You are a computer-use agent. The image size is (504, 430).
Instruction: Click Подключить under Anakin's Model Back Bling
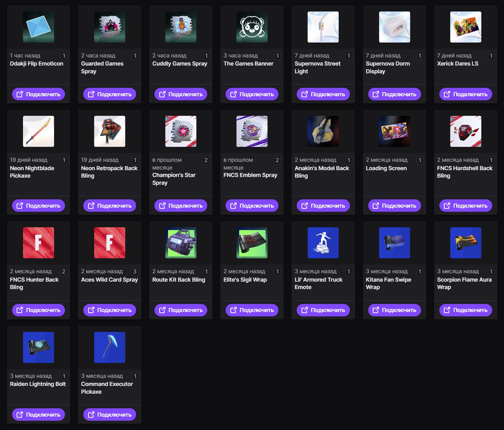323,206
